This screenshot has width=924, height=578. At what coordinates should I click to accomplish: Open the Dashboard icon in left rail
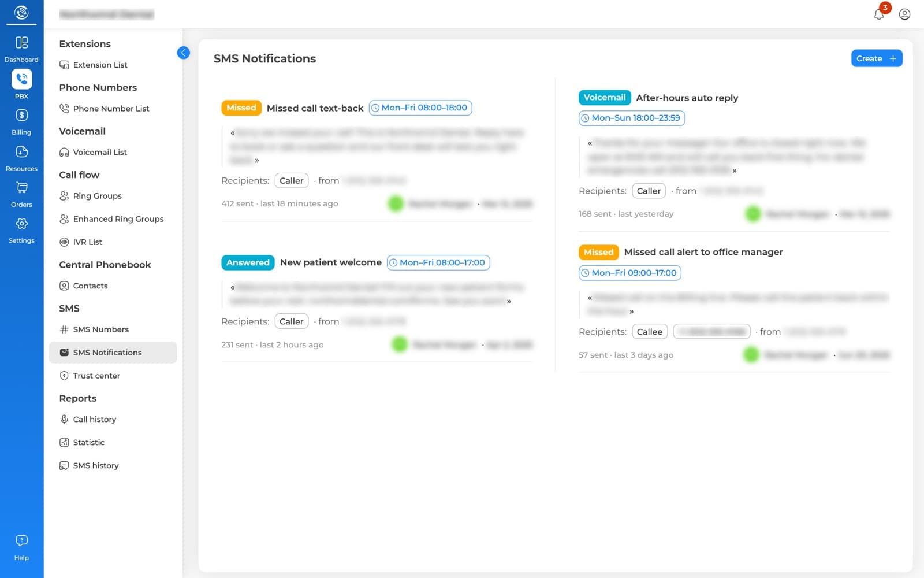coord(21,43)
